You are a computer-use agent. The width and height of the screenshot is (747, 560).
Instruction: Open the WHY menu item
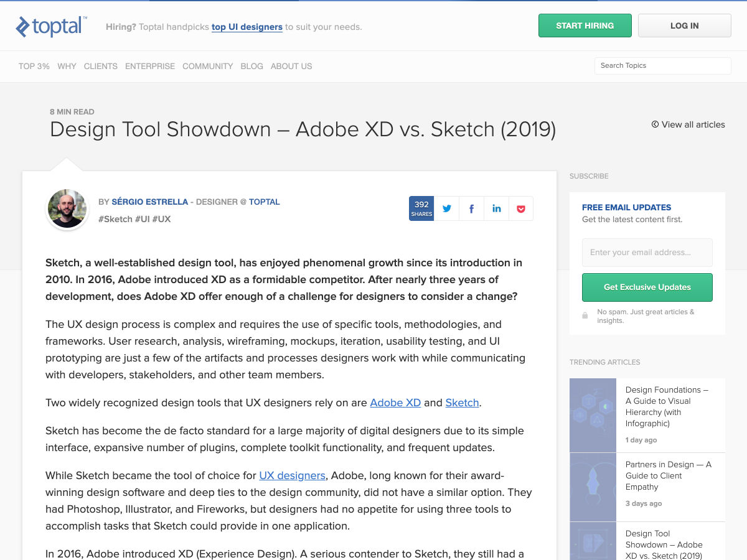(x=67, y=66)
